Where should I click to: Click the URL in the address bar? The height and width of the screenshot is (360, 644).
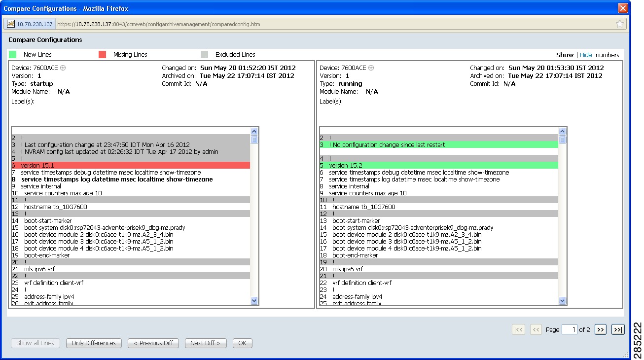click(x=159, y=24)
